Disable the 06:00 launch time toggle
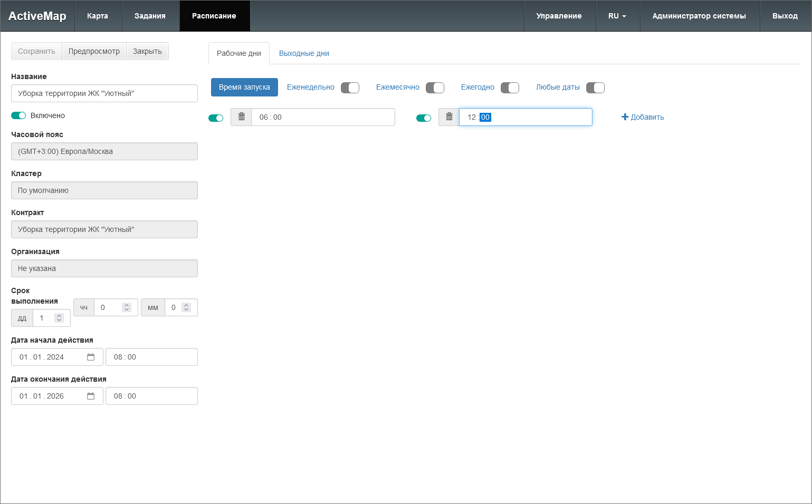This screenshot has width=812, height=504. 216,118
